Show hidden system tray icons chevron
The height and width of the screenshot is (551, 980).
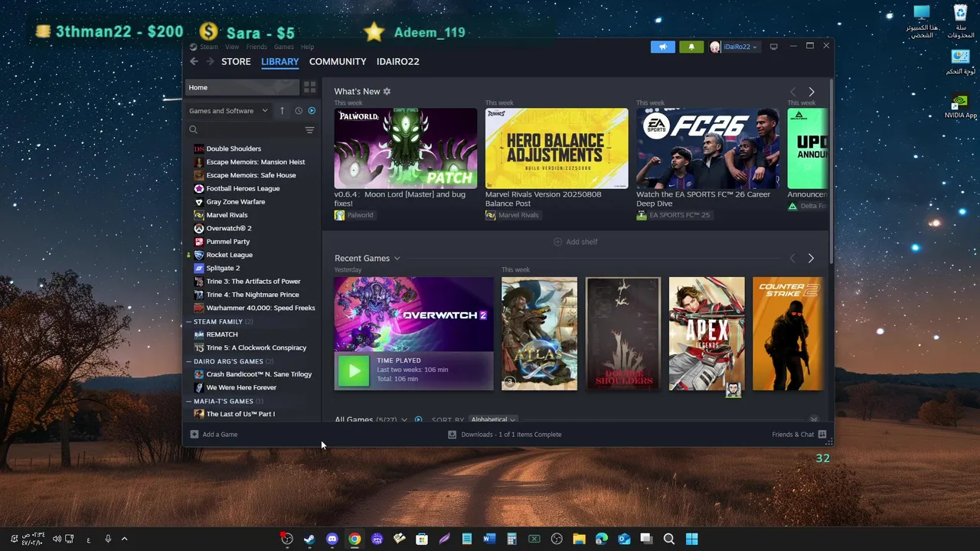click(124, 539)
